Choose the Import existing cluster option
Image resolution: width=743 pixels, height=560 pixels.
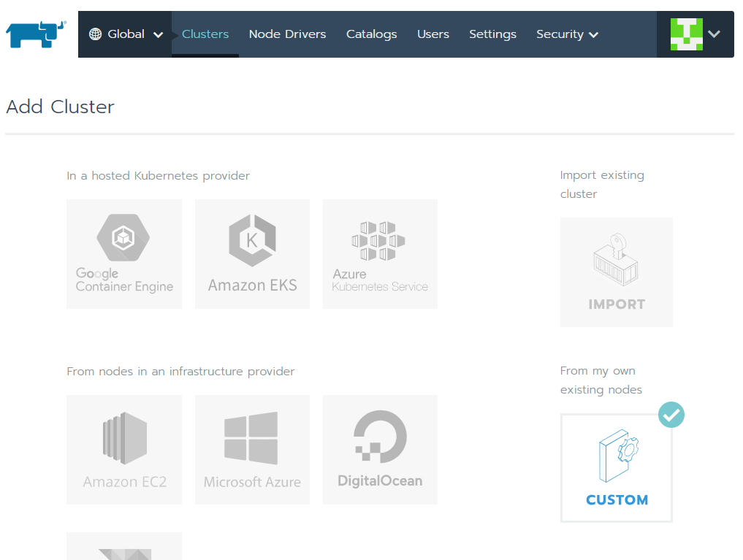(616, 272)
